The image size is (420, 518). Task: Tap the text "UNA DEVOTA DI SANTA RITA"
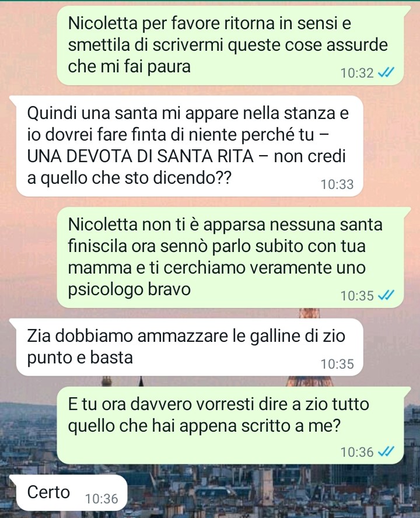tap(140, 156)
